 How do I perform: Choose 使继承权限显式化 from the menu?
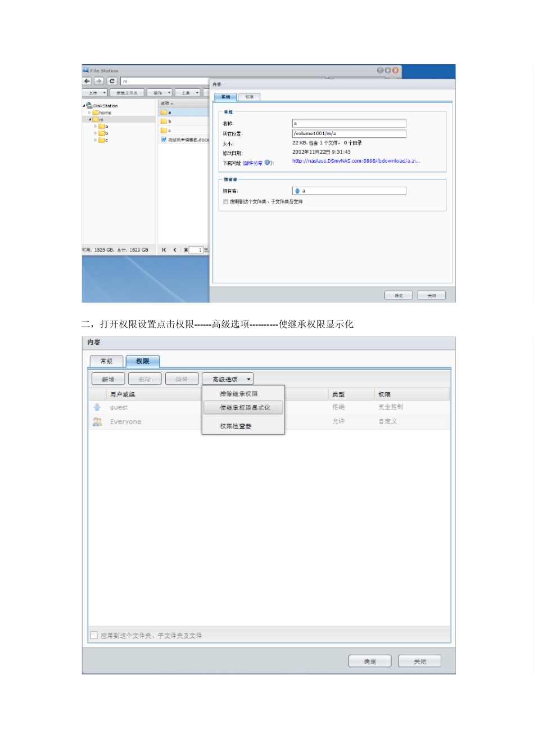[x=243, y=407]
